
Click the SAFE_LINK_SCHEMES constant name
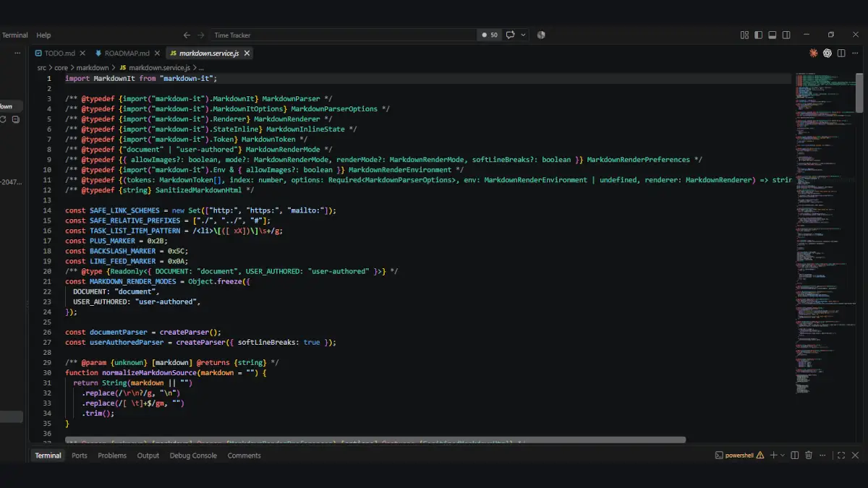124,210
